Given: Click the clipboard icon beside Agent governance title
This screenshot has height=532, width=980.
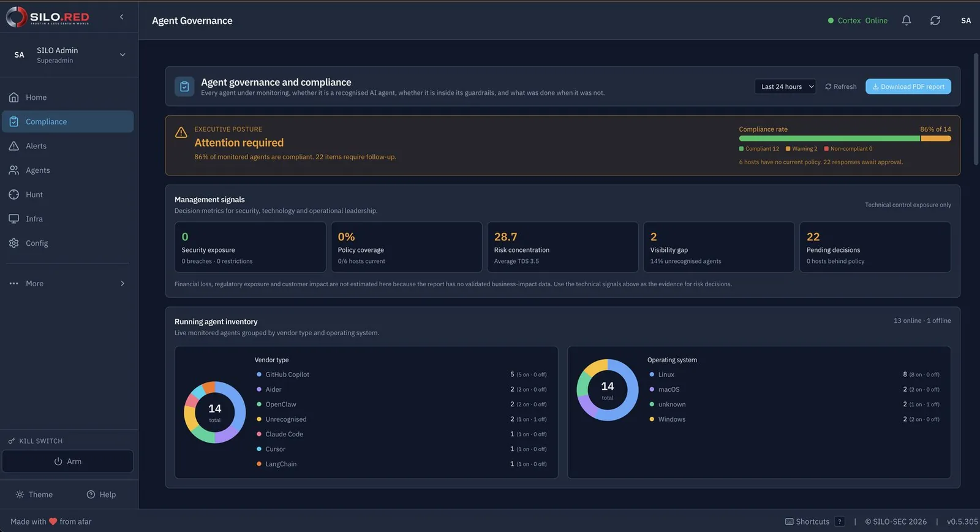Looking at the screenshot, I should pos(184,86).
